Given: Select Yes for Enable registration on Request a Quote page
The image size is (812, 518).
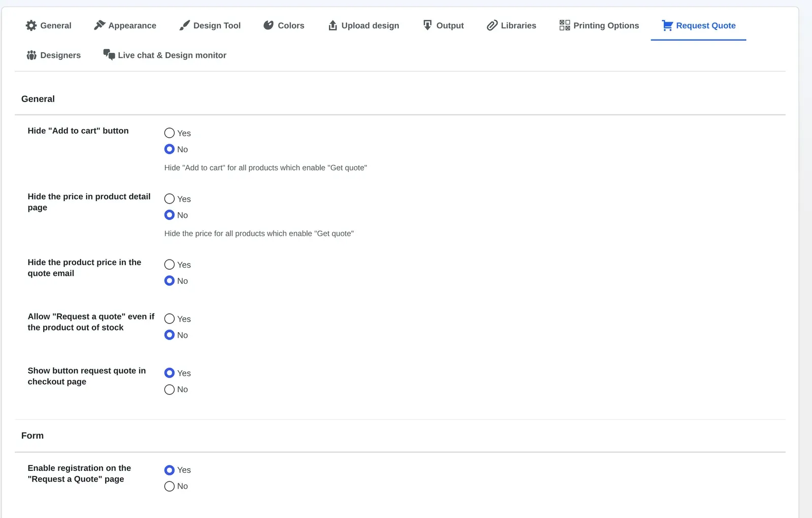Looking at the screenshot, I should [170, 470].
